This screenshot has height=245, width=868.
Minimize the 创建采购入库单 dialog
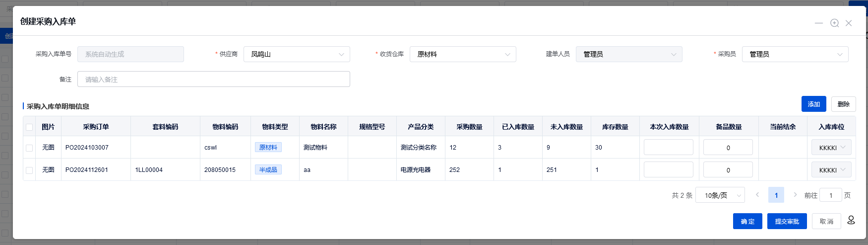[819, 23]
